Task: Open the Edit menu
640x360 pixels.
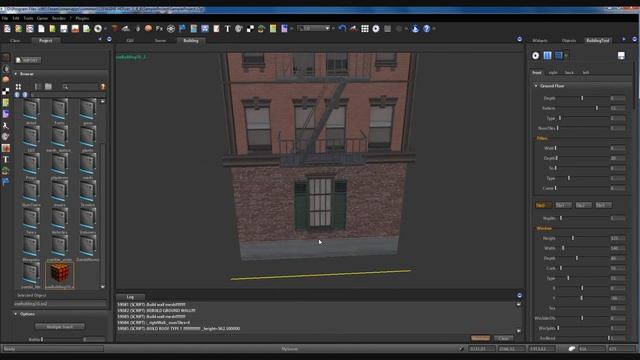Action: click(x=16, y=18)
